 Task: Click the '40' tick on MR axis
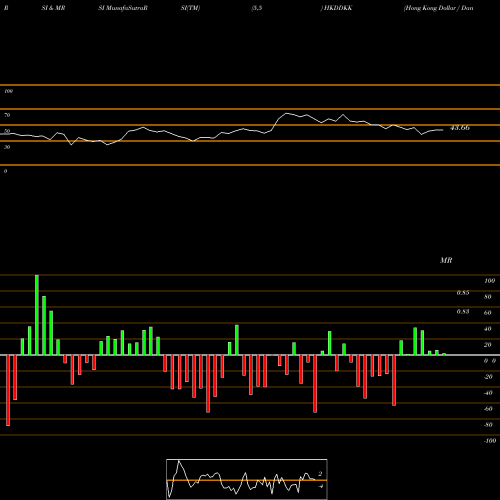[x=488, y=329]
